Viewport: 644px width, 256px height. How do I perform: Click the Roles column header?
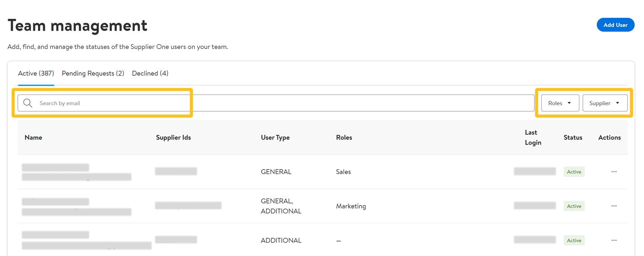point(344,137)
